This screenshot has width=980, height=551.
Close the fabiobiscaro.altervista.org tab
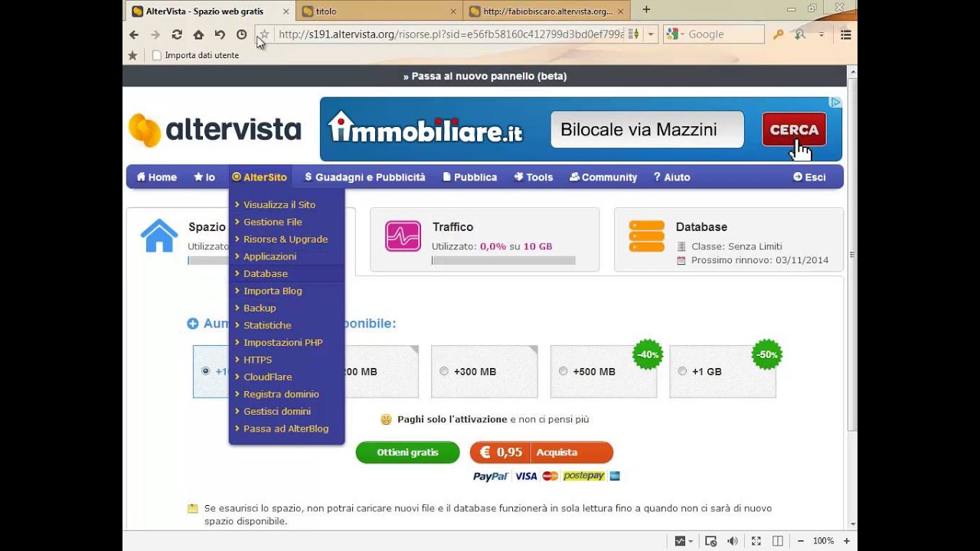point(622,11)
